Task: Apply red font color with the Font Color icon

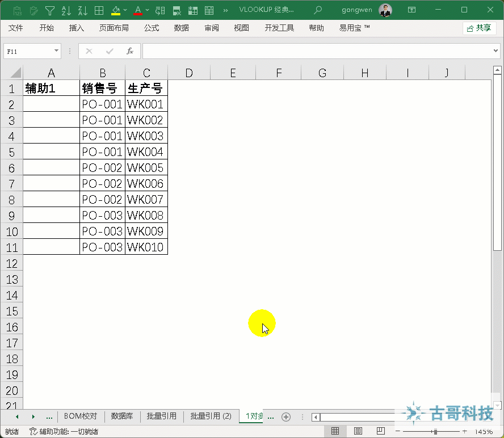Action: click(x=138, y=10)
